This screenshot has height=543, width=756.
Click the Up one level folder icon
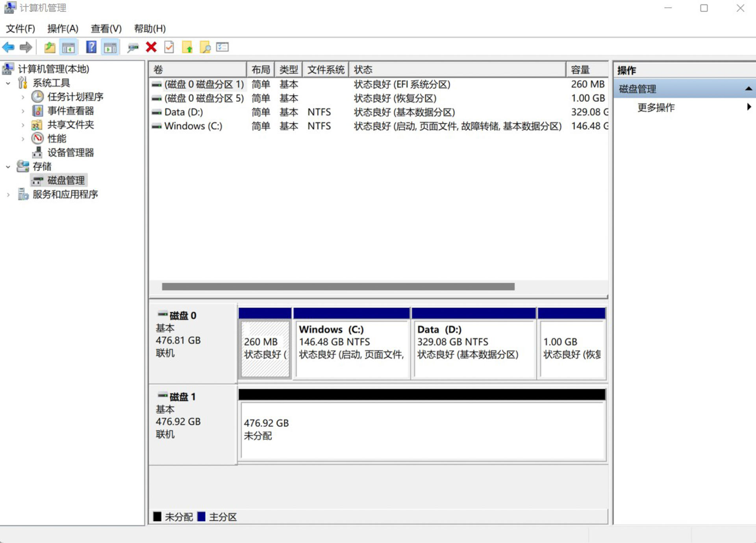tap(49, 47)
